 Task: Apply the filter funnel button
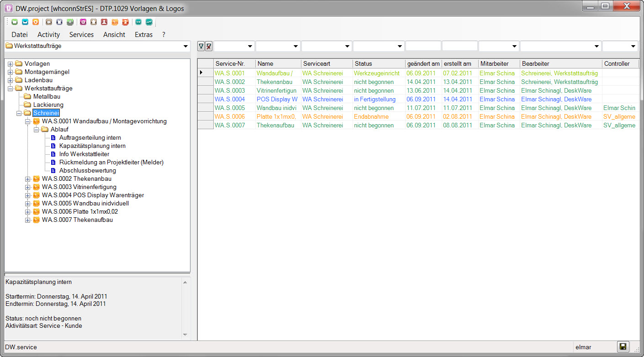tap(201, 46)
